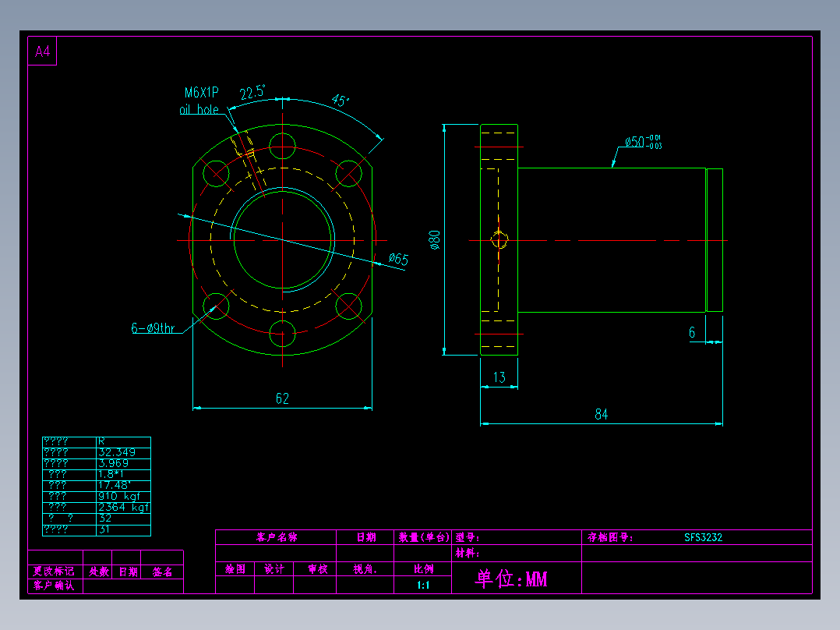Viewport: 840px width, 630px height.
Task: Click the 62 width dimension
Action: point(282,398)
